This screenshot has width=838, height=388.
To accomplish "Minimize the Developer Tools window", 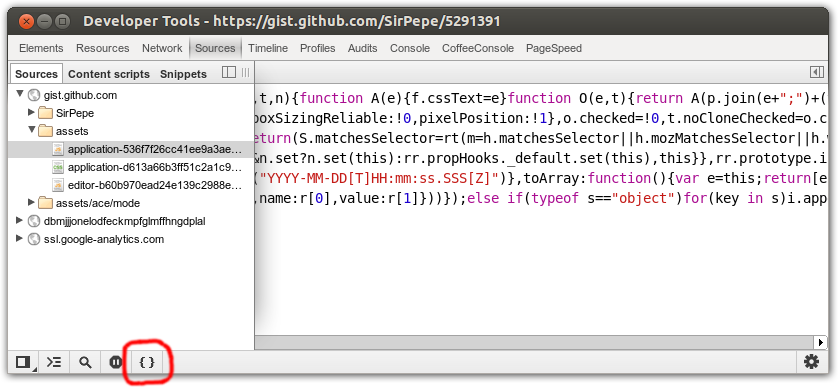I will pos(44,21).
